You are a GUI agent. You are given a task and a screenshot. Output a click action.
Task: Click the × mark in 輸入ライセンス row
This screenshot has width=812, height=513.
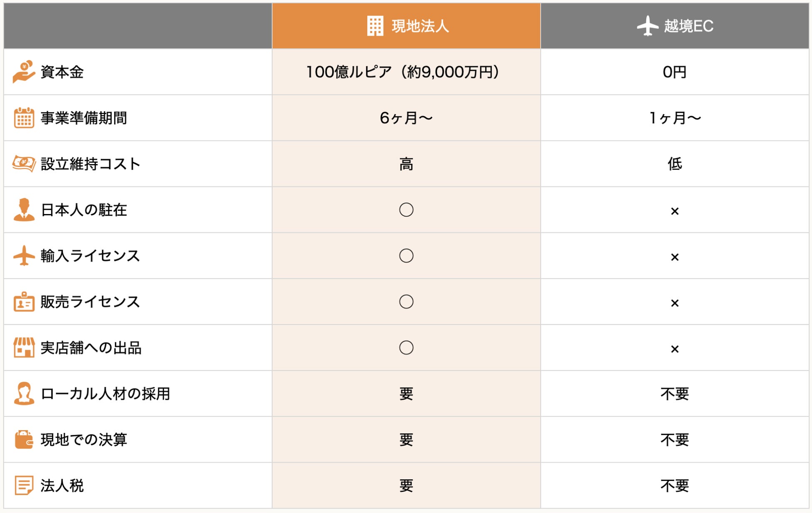[675, 257]
